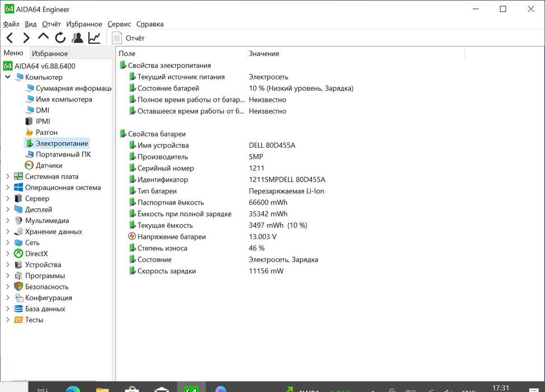Select the Разгон tree item
This screenshot has height=392, width=545.
coord(41,132)
